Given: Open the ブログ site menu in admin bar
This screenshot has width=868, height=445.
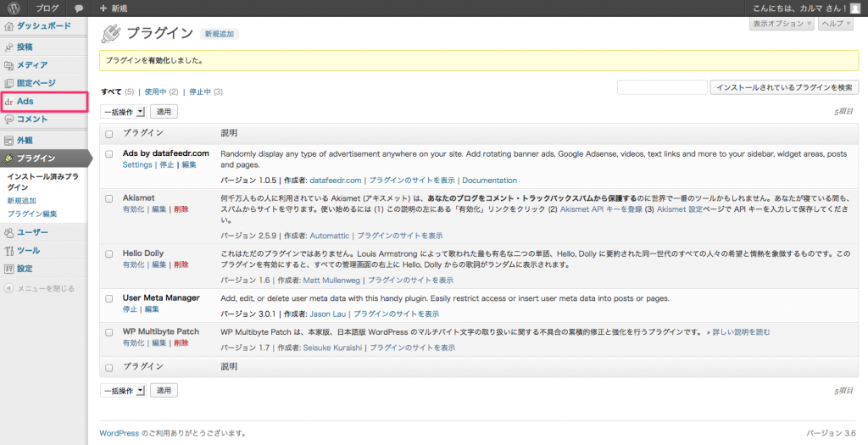Looking at the screenshot, I should (47, 8).
